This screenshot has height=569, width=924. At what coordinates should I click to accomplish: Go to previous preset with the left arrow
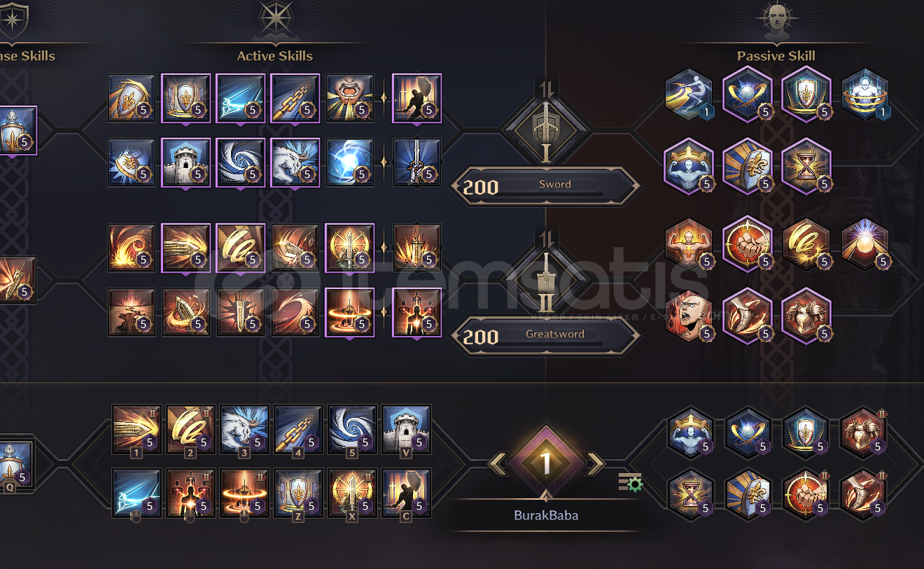click(498, 463)
